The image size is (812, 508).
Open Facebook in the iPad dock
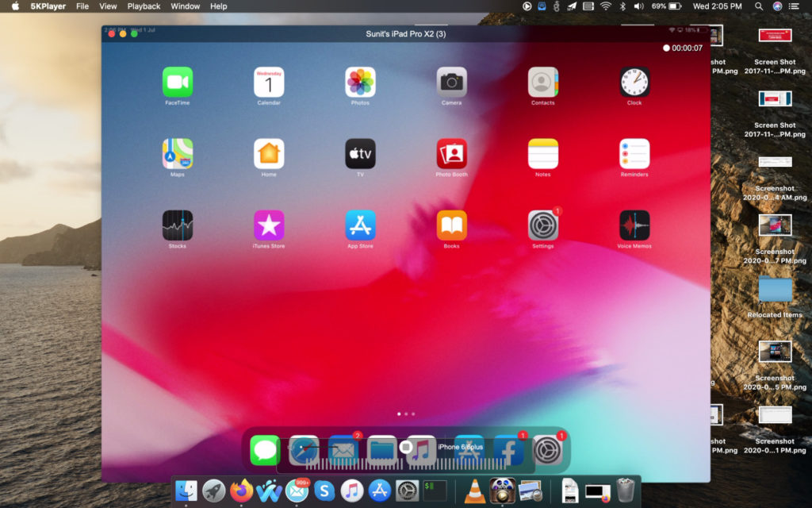pyautogui.click(x=508, y=450)
